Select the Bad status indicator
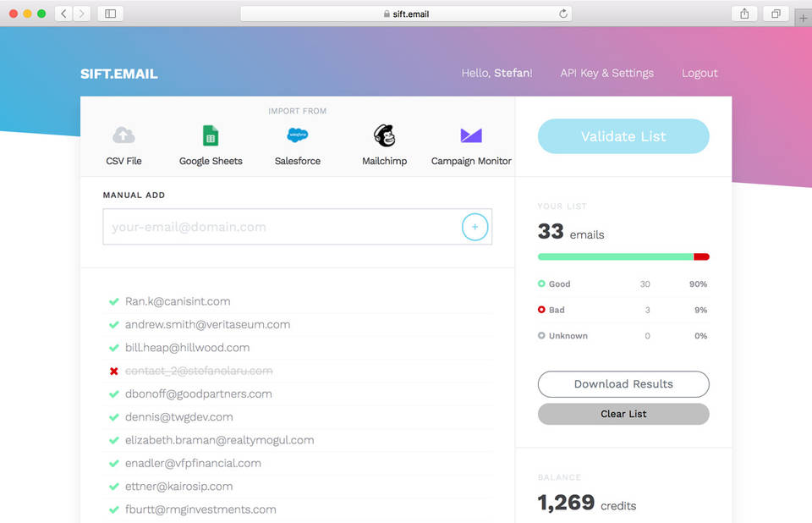The image size is (812, 523). point(541,310)
